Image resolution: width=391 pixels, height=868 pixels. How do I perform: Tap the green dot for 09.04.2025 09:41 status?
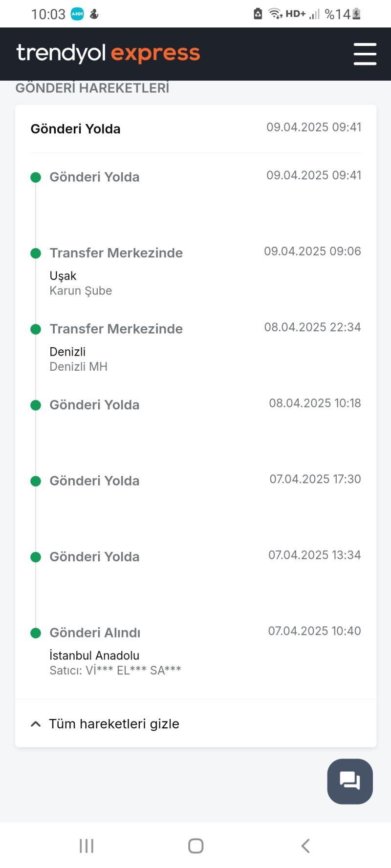[36, 177]
